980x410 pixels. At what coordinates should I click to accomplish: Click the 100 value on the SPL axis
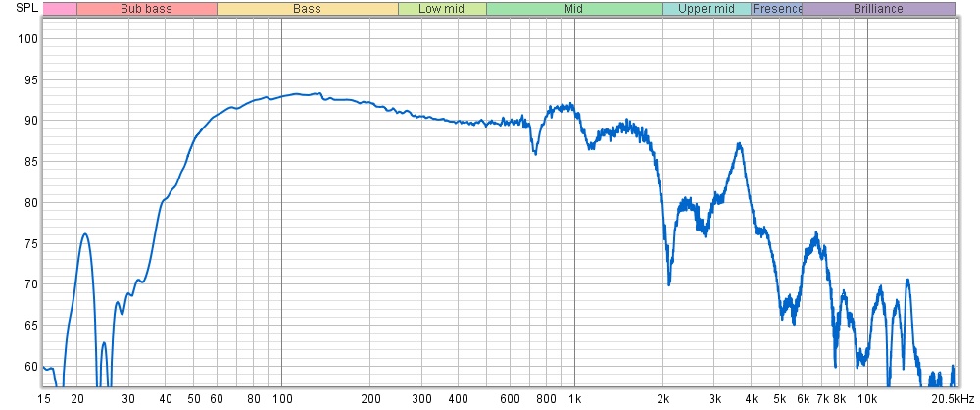pos(30,39)
